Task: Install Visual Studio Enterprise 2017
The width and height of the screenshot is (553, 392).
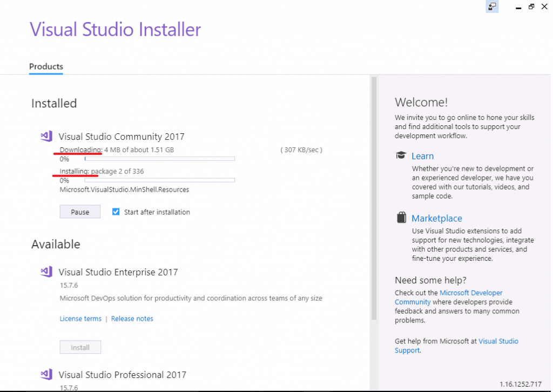Action: (x=80, y=347)
